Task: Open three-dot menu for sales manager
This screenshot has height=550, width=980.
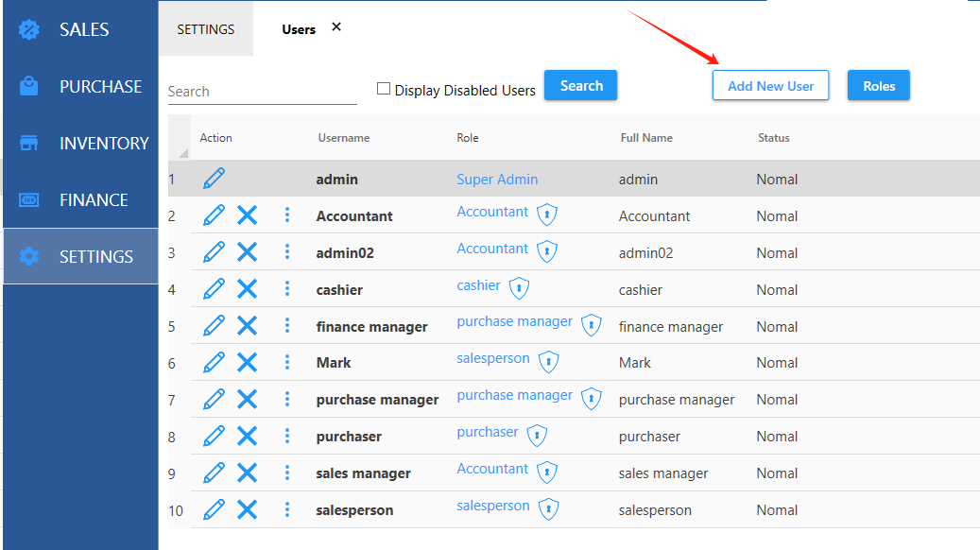Action: coord(287,473)
